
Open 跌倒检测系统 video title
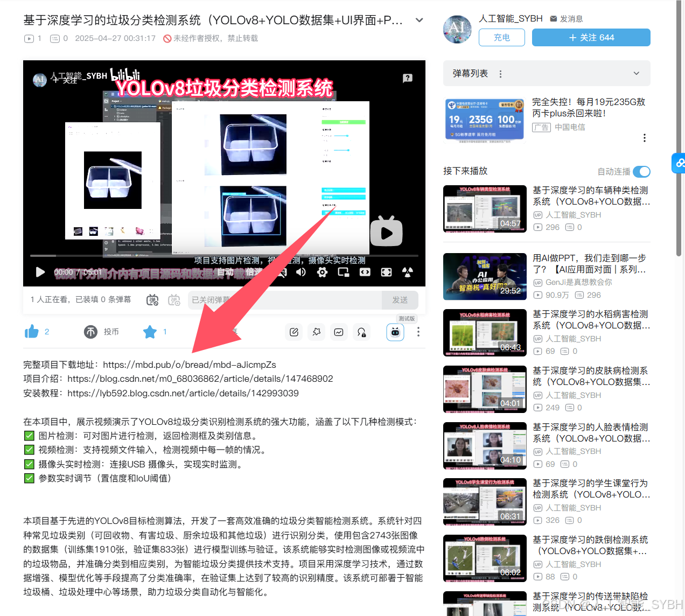pos(591,545)
